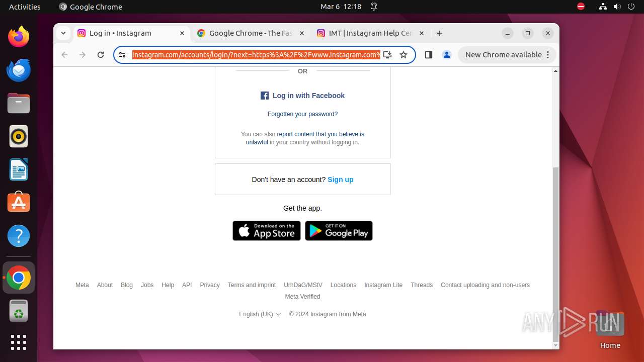Image resolution: width=644 pixels, height=362 pixels.
Task: Open the Help footer link
Action: pyautogui.click(x=168, y=285)
